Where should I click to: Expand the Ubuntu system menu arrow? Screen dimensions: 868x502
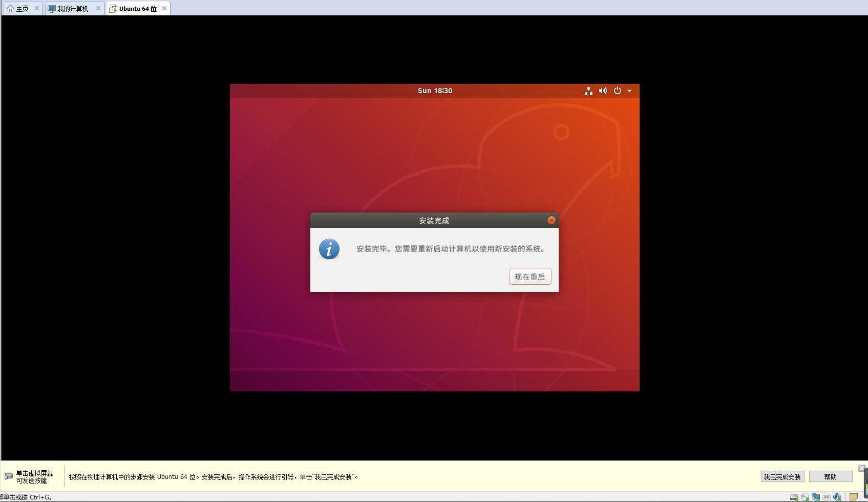(x=629, y=91)
